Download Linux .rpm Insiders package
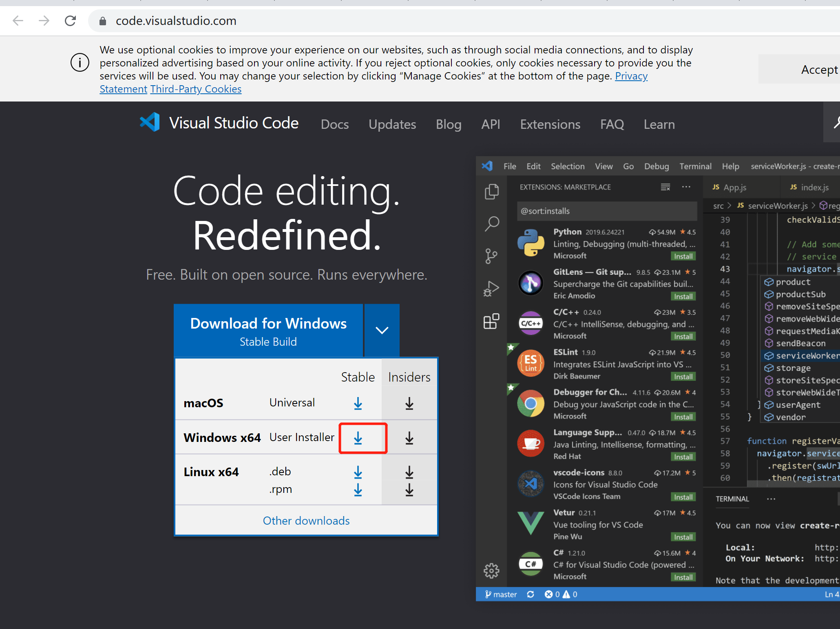Screen dimensions: 840x629 (x=409, y=490)
